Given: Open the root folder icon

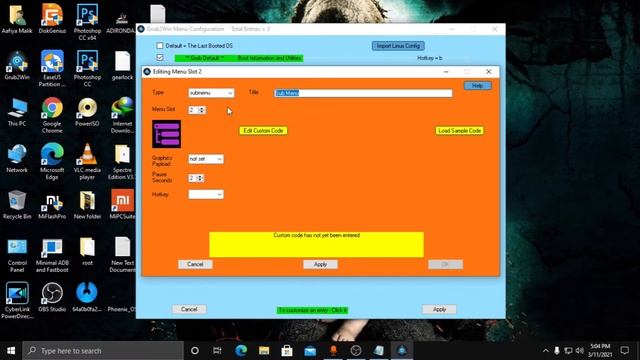Looking at the screenshot, I should tap(87, 251).
